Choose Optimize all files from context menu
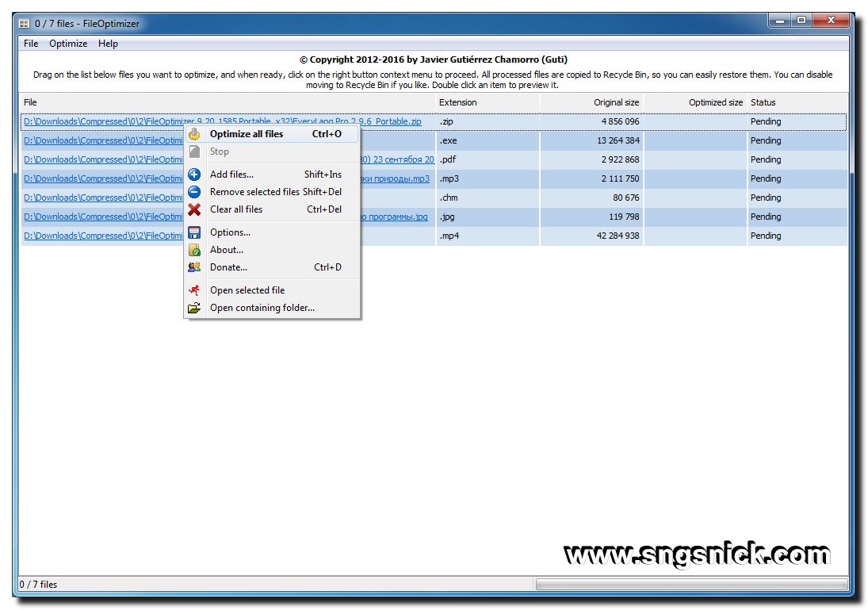Viewport: 868px width, 610px height. click(272, 134)
